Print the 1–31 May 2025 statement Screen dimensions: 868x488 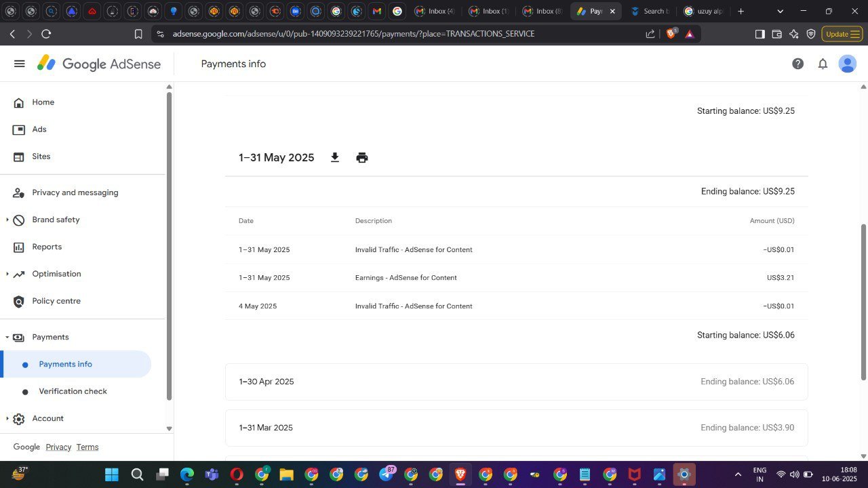[362, 157]
